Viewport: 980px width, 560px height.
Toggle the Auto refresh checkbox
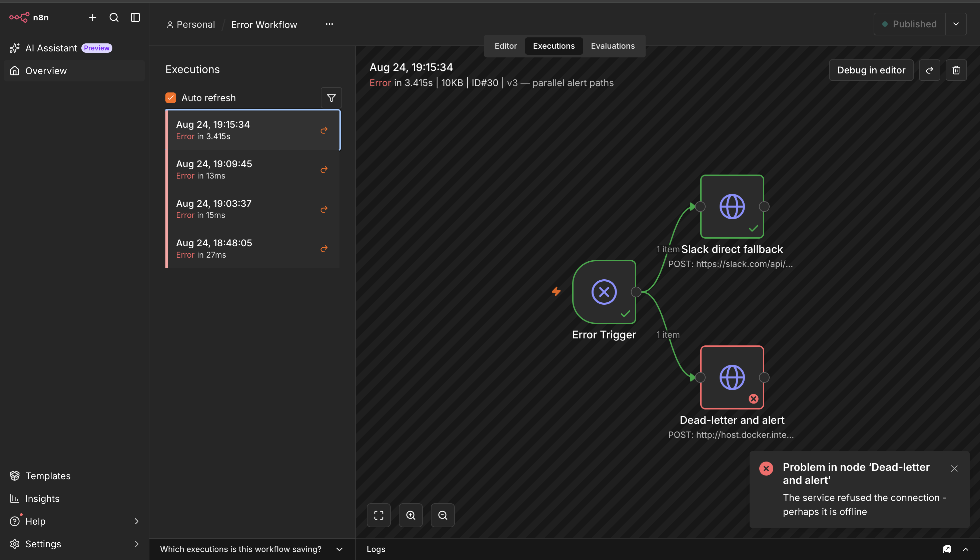171,98
